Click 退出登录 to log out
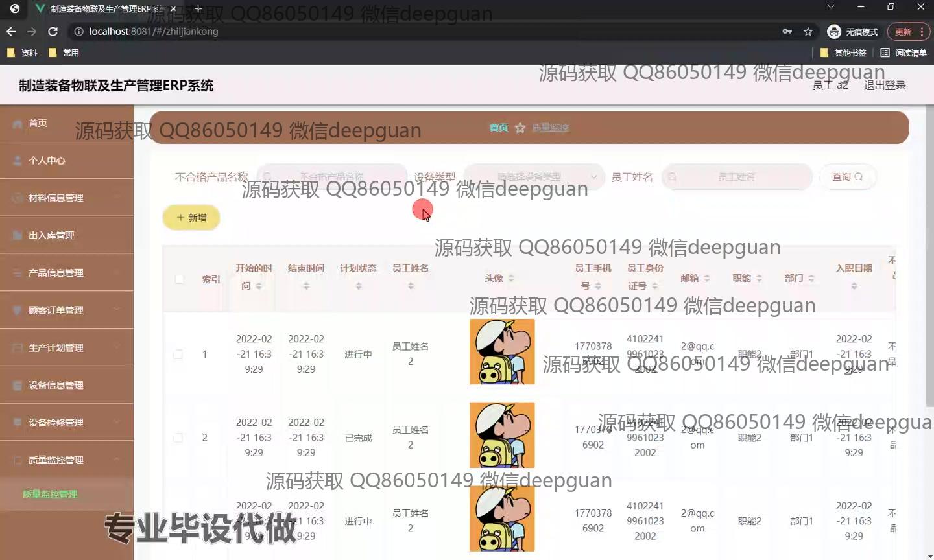The height and width of the screenshot is (560, 934). coord(885,86)
